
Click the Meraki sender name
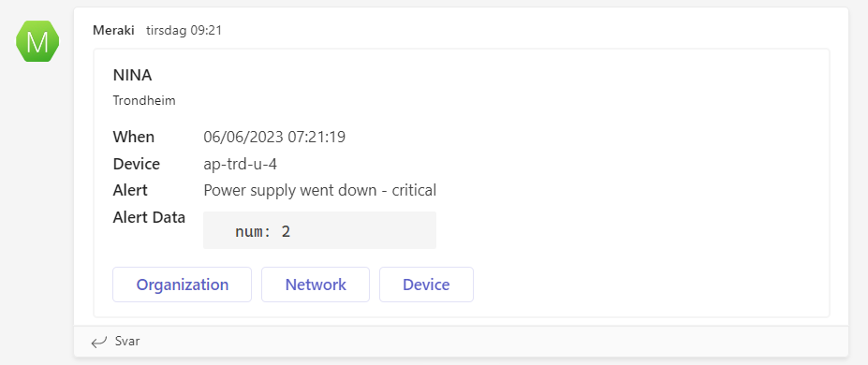(x=113, y=30)
